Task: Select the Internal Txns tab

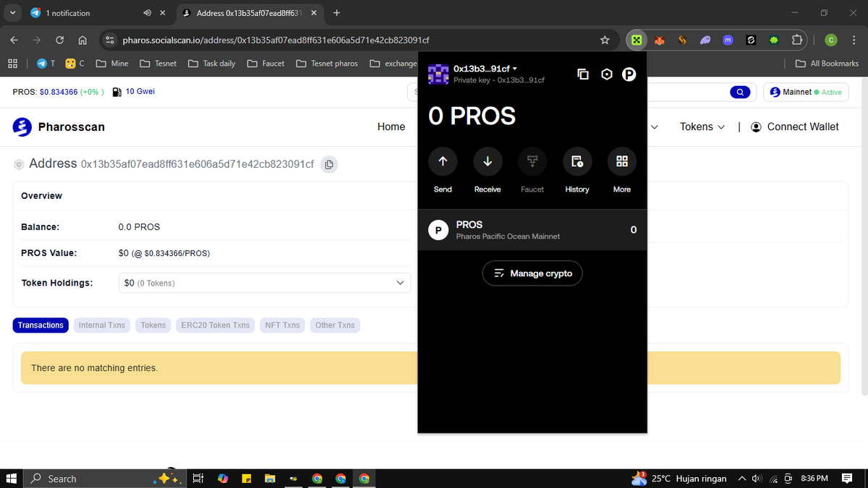Action: 102,325
